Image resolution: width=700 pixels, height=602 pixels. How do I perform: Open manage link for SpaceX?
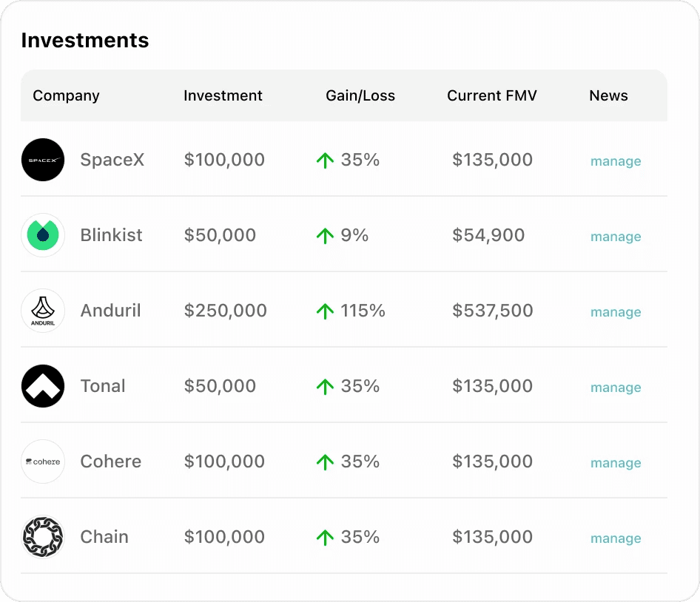pyautogui.click(x=616, y=161)
